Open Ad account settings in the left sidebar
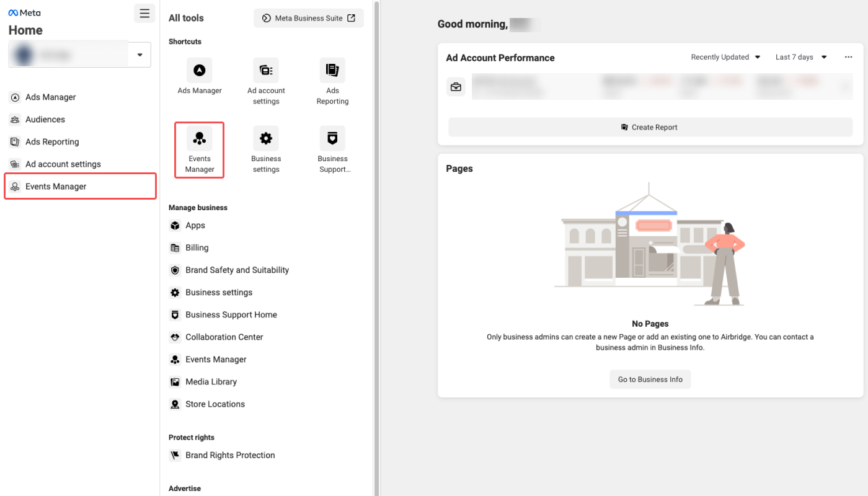This screenshot has height=496, width=868. coord(63,164)
